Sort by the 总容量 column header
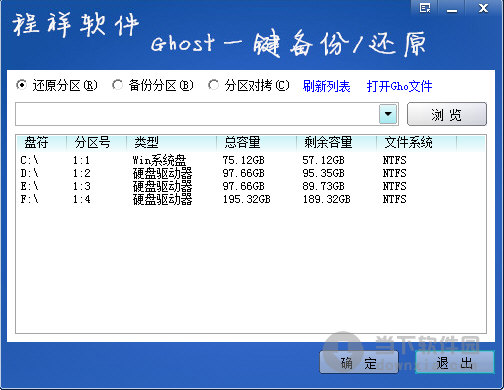Image resolution: width=504 pixels, height=390 pixels. point(256,143)
